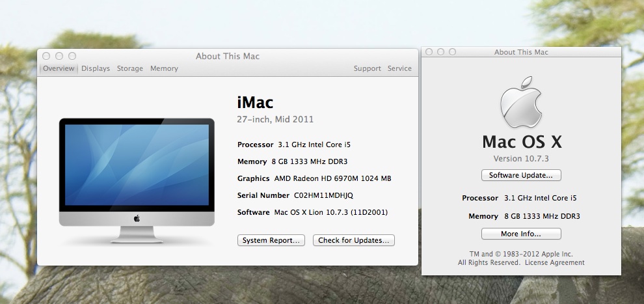Viewport: 644px width, 304px height.
Task: Click 'AMD Radeon HD 6970M 1024 MB' text
Action: [332, 179]
